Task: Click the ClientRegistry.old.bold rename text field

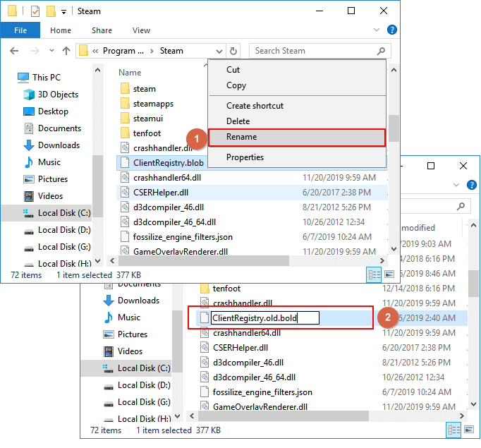Action: (x=264, y=318)
